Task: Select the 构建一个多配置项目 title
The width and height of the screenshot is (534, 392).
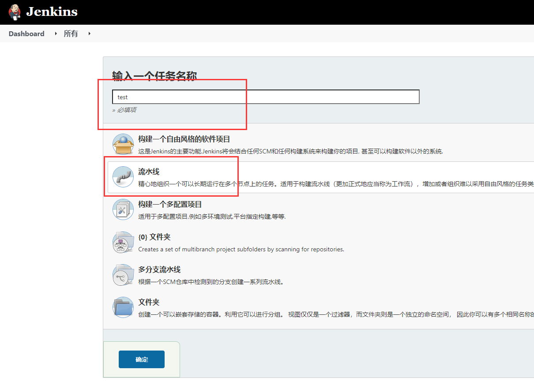Action: pos(170,204)
